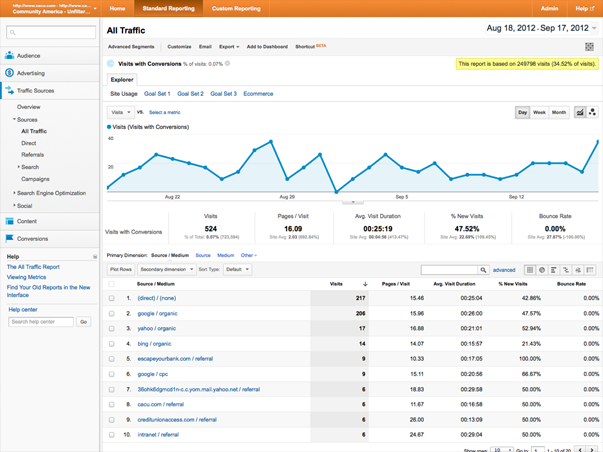Image resolution: width=603 pixels, height=452 pixels.
Task: Switch to motion chart view icon
Action: (592, 112)
